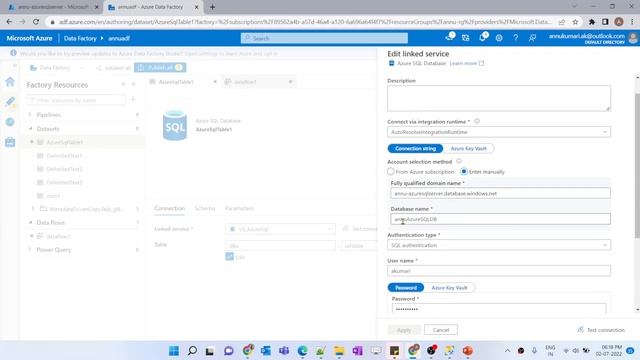Click Validate all in toolbar
This screenshot has height=360, width=640.
[114, 68]
